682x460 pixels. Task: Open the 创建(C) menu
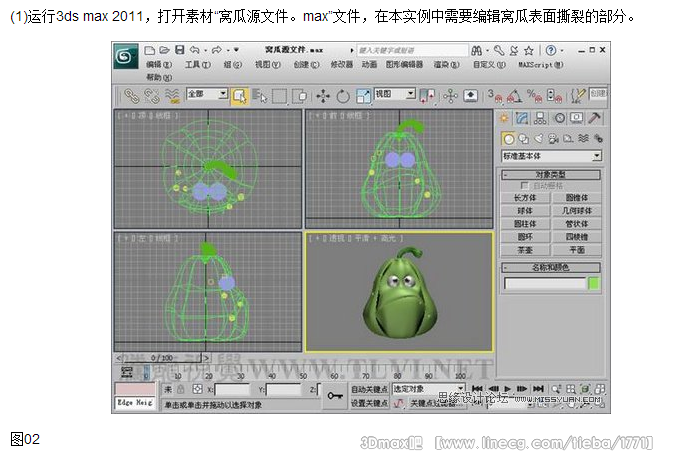coord(306,65)
